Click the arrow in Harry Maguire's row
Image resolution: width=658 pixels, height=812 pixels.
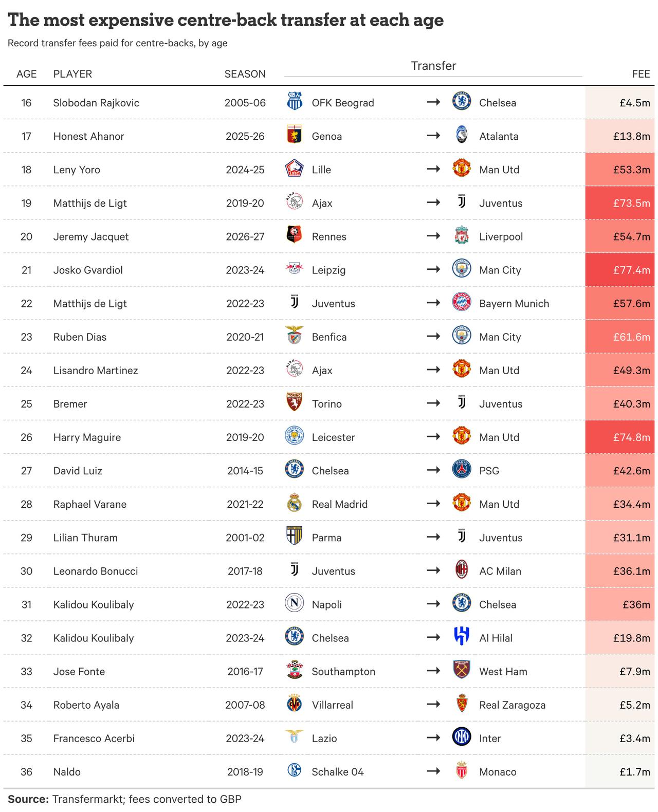click(x=434, y=436)
